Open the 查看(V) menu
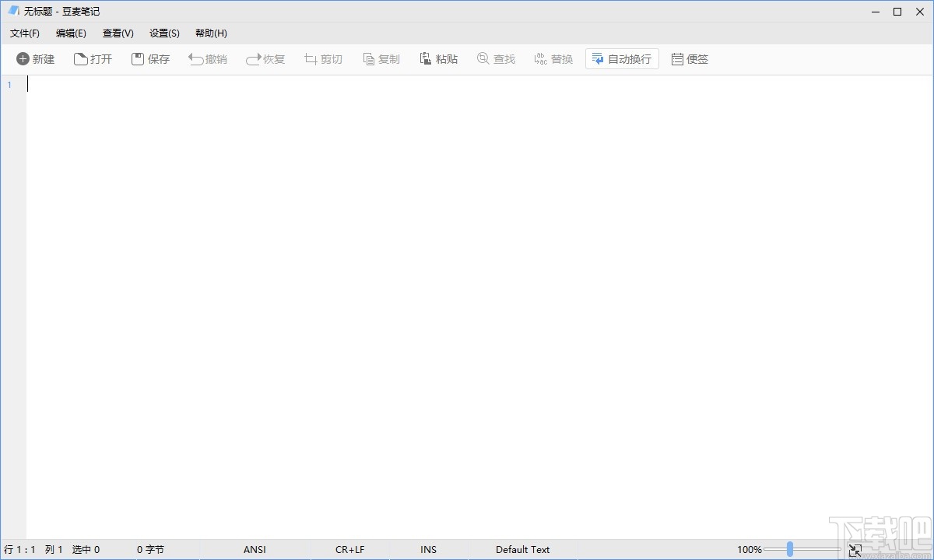This screenshot has height=560, width=934. click(118, 33)
